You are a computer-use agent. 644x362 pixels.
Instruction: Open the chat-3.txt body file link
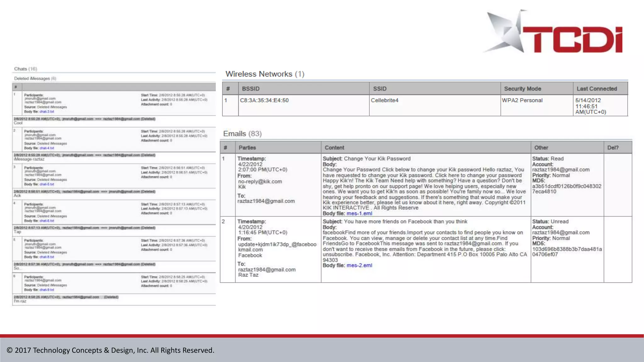coord(47,112)
